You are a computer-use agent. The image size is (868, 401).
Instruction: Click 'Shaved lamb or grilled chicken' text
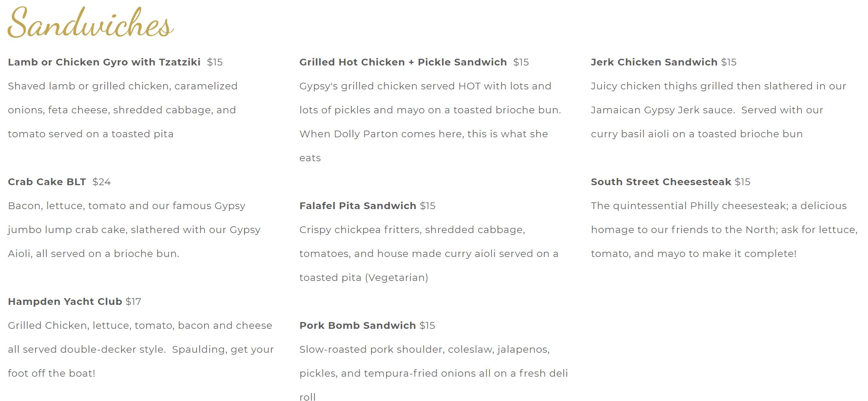[x=122, y=86]
